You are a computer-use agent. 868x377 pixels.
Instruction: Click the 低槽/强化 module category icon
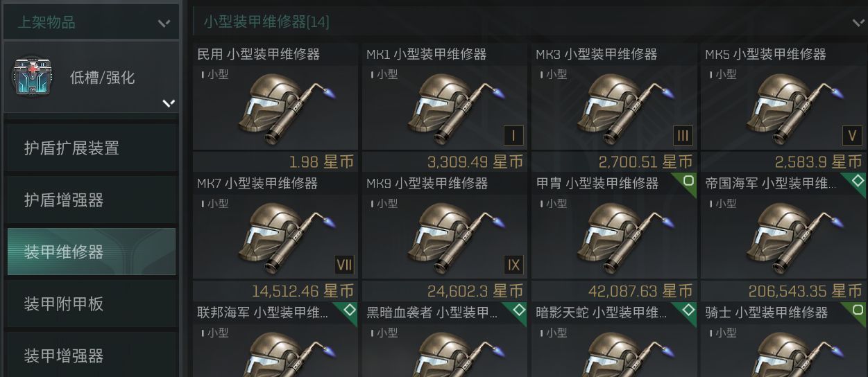(31, 77)
